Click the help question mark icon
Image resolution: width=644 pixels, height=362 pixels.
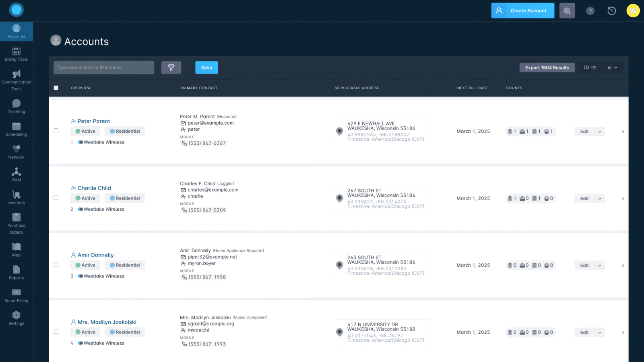590,11
